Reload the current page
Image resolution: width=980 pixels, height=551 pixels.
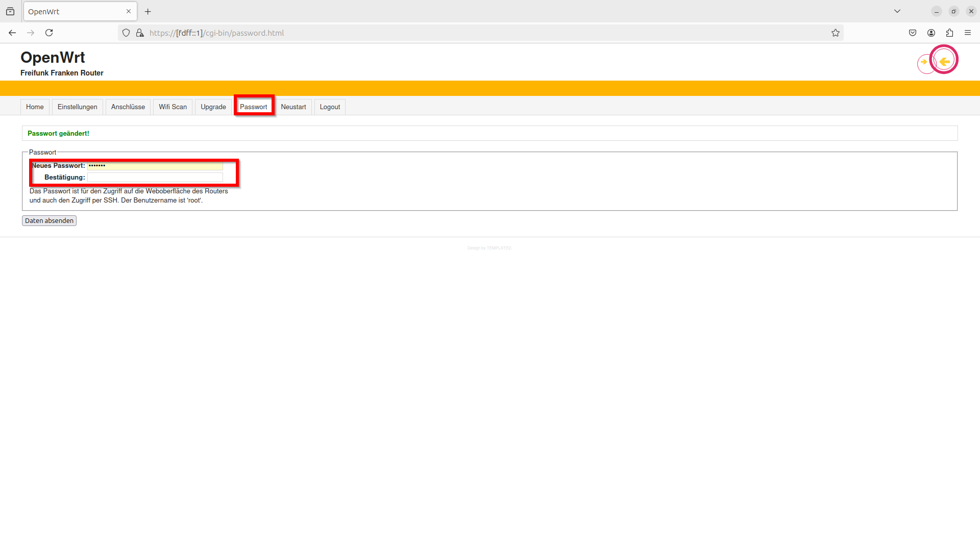pyautogui.click(x=49, y=33)
